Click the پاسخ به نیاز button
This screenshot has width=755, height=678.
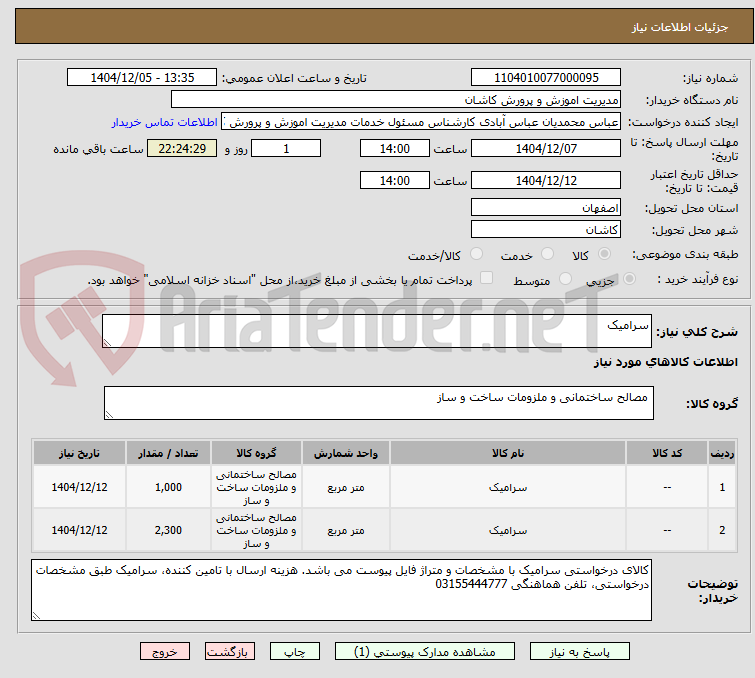pyautogui.click(x=580, y=652)
